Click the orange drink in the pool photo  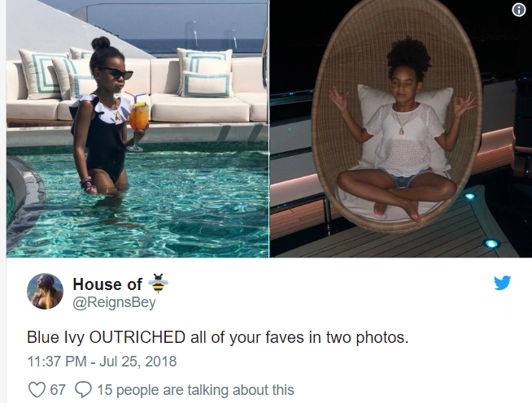coord(138,119)
